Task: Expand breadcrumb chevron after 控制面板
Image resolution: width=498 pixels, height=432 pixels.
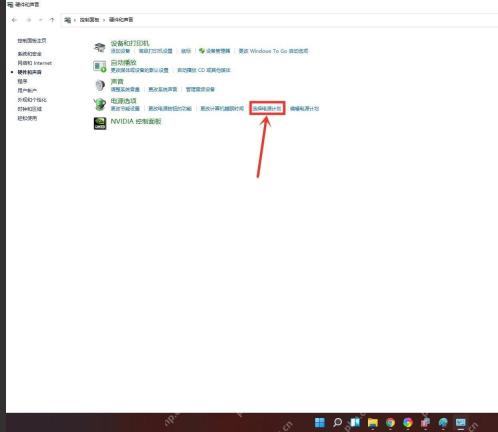Action: click(x=104, y=20)
